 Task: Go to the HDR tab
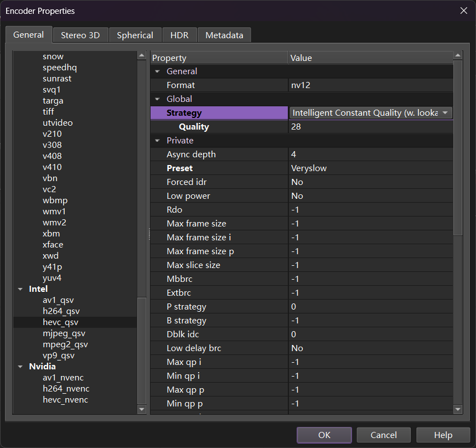179,35
